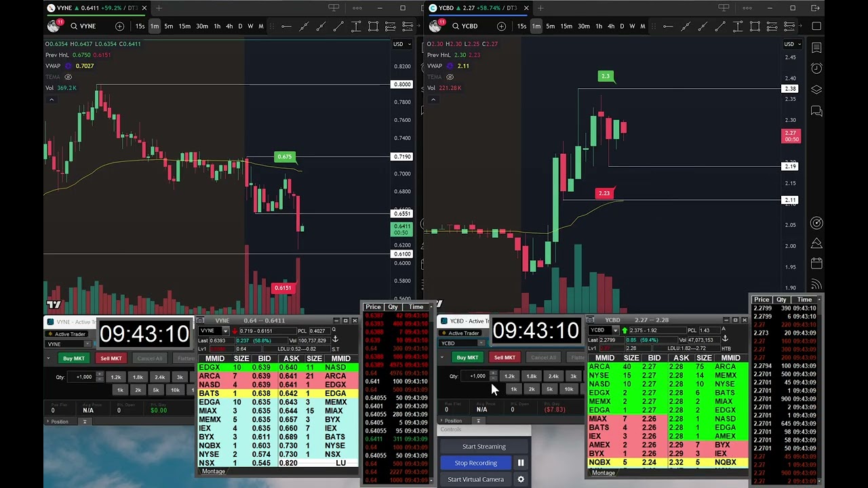Click Start Virtual Camera button
This screenshot has height=488, width=868.
(x=476, y=479)
